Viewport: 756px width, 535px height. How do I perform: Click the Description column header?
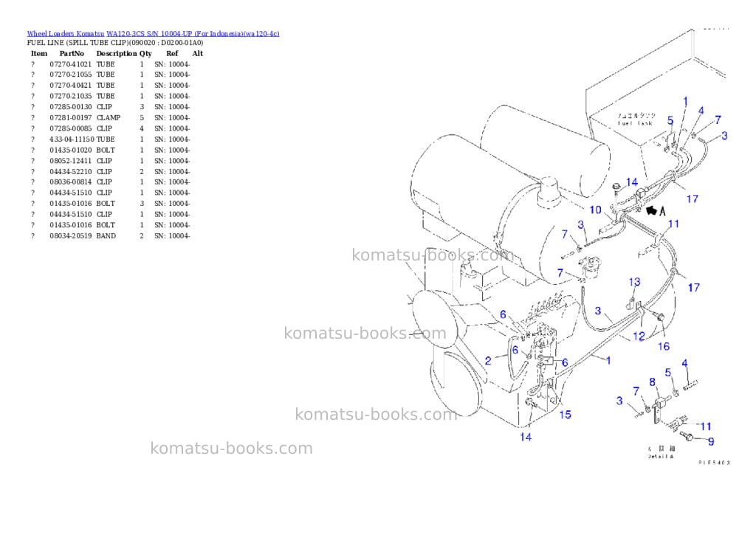coord(117,53)
